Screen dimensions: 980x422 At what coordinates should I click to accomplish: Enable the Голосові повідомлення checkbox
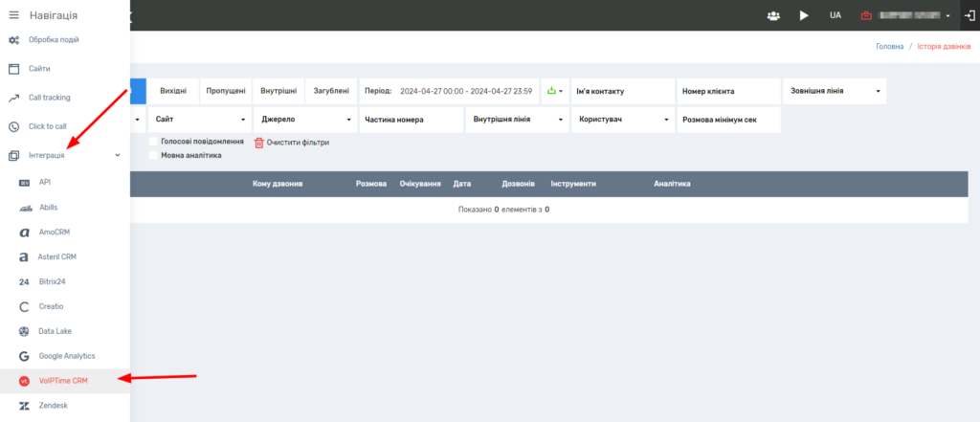(153, 142)
